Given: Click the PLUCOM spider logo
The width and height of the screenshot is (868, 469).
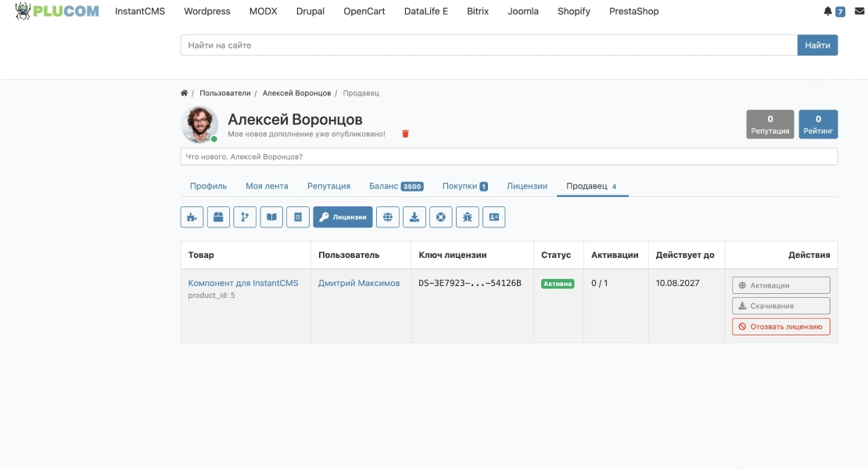Looking at the screenshot, I should coord(57,11).
